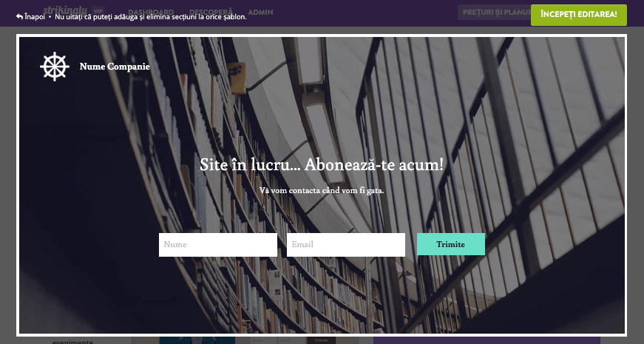644x344 pixels.
Task: Click the back arrow icon beside Înapoi
Action: coord(19,17)
